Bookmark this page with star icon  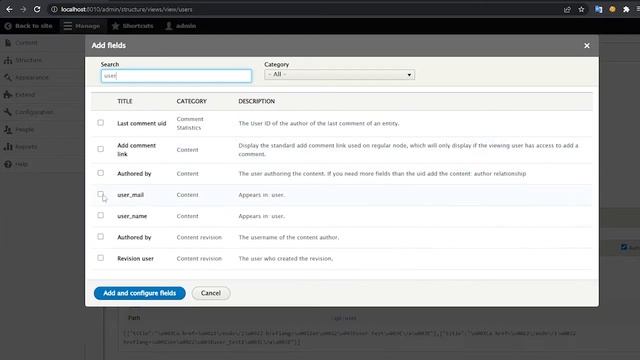point(581,9)
